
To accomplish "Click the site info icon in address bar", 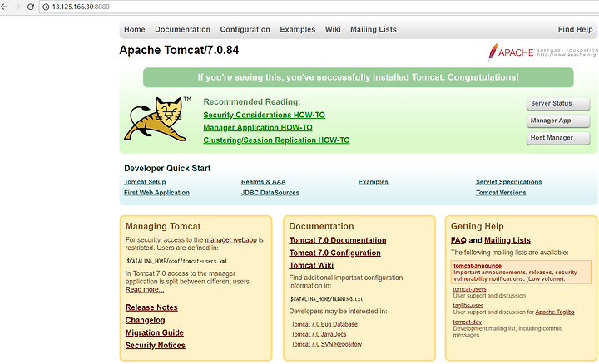I will tap(46, 7).
